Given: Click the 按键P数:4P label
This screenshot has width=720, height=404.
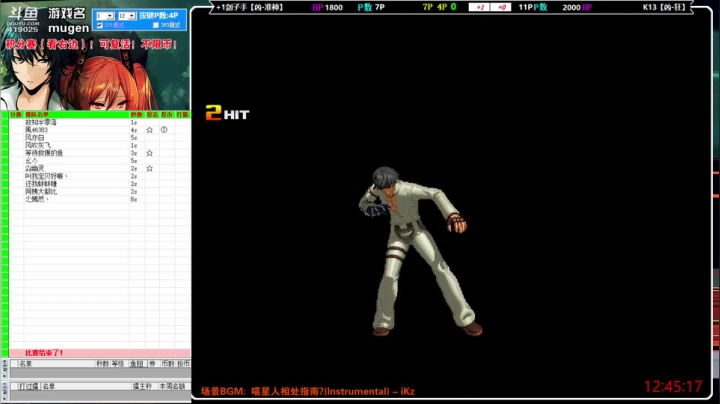Looking at the screenshot, I should click(x=159, y=16).
